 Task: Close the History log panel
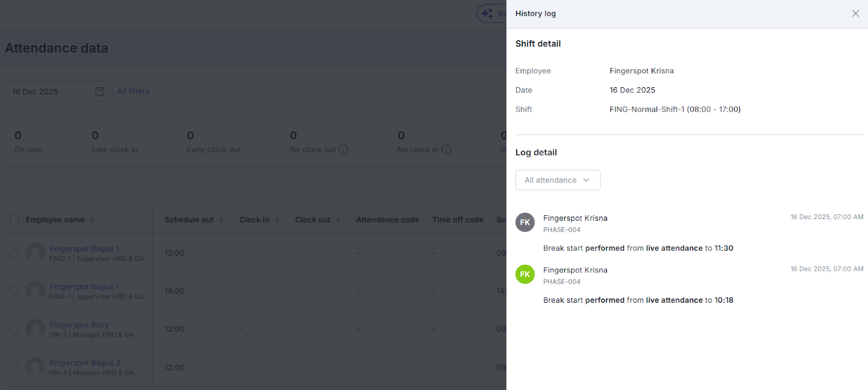(x=855, y=14)
